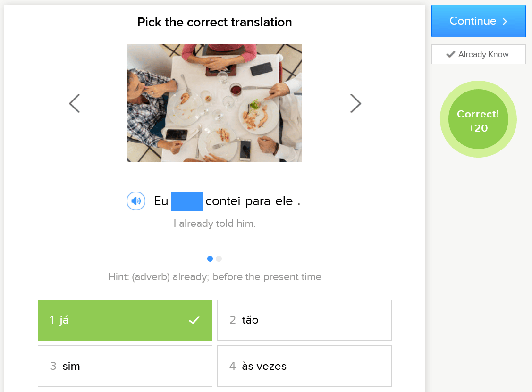
Task: Click the Continue button
Action: (x=478, y=21)
